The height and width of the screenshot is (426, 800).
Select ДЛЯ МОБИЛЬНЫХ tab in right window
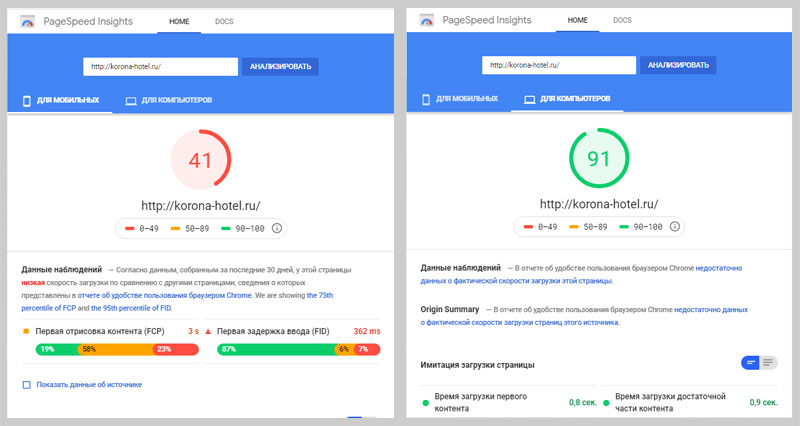coord(460,98)
